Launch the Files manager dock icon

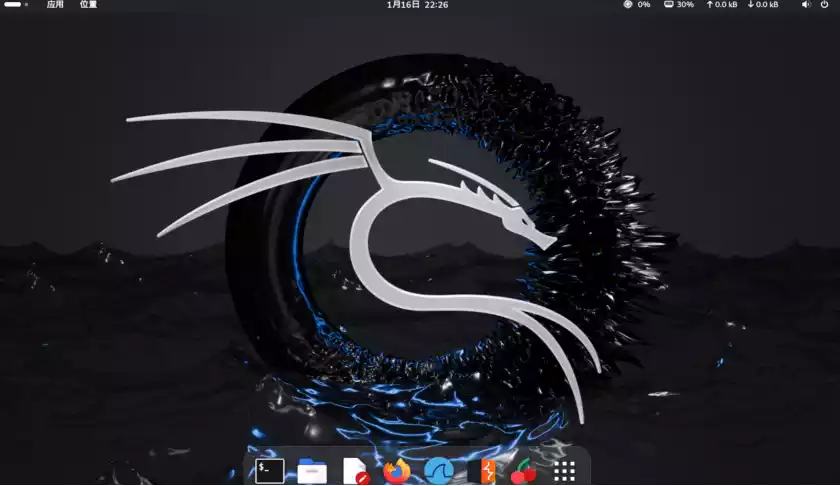coord(312,471)
